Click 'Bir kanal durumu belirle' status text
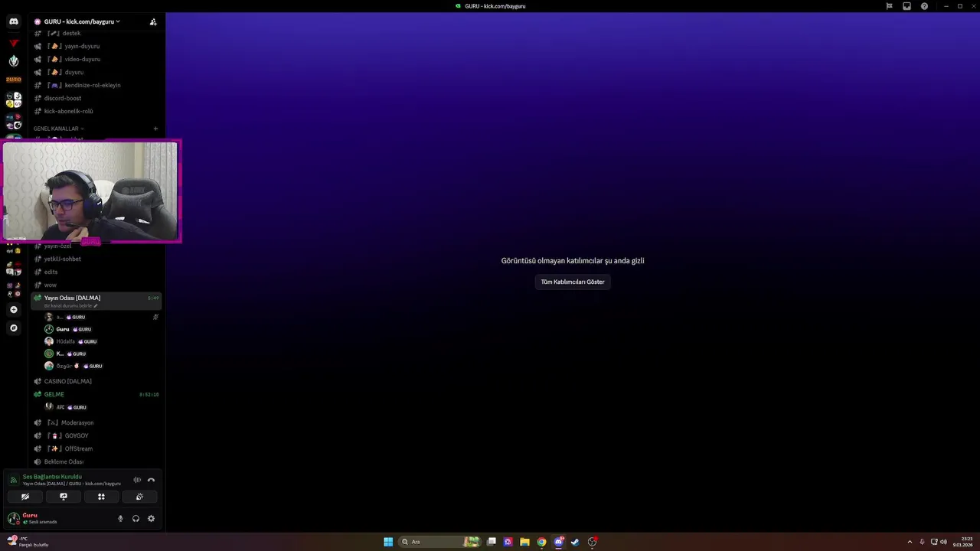 coord(70,305)
